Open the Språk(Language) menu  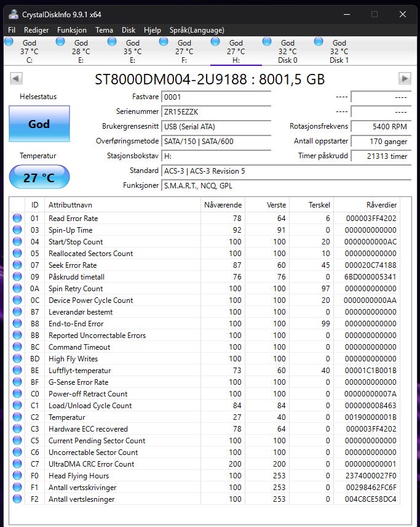click(x=197, y=30)
